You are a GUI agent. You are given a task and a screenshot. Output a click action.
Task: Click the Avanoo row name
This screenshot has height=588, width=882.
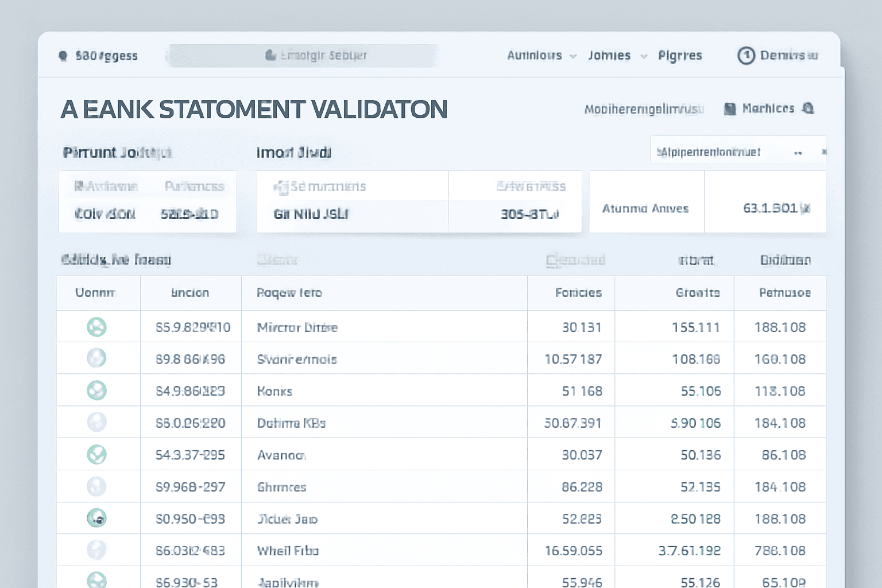tap(281, 455)
